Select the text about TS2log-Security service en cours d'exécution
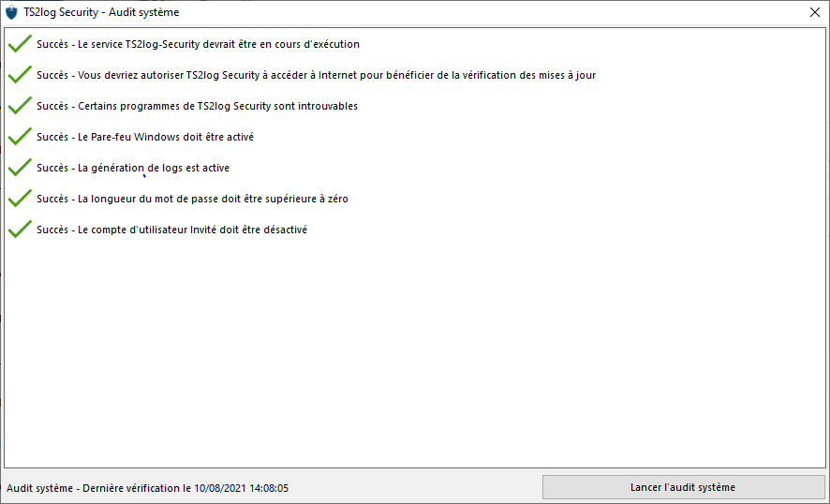 coord(198,44)
